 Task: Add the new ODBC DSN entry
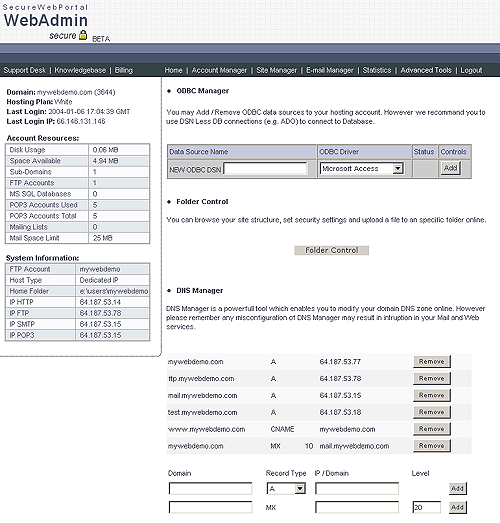tap(450, 168)
